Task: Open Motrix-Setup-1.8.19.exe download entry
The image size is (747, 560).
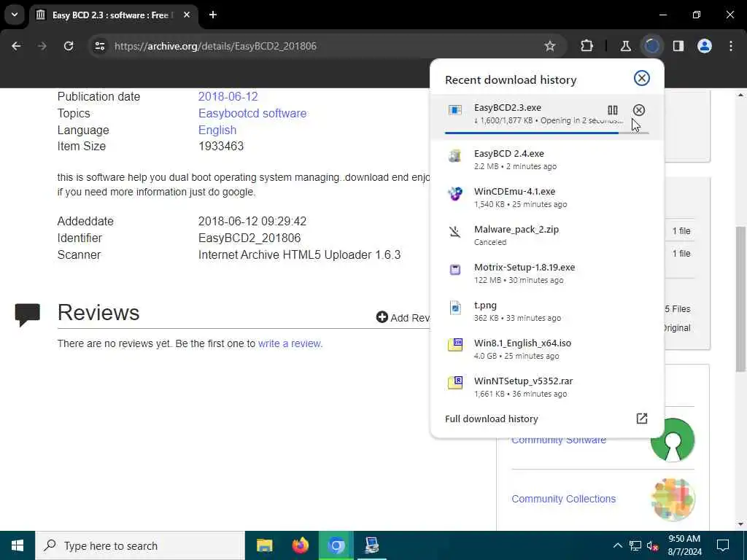Action: point(547,273)
